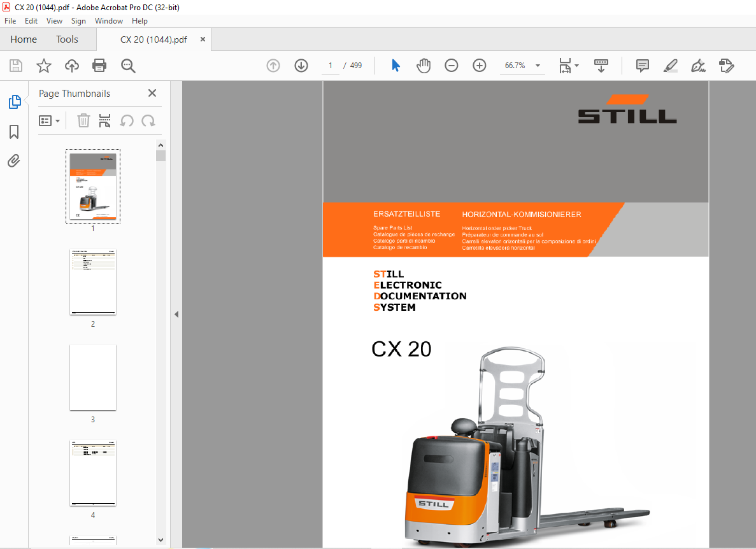Screen dimensions: 756x549
Task: Click thumbnails scrollbar up arrow
Action: coord(161,145)
